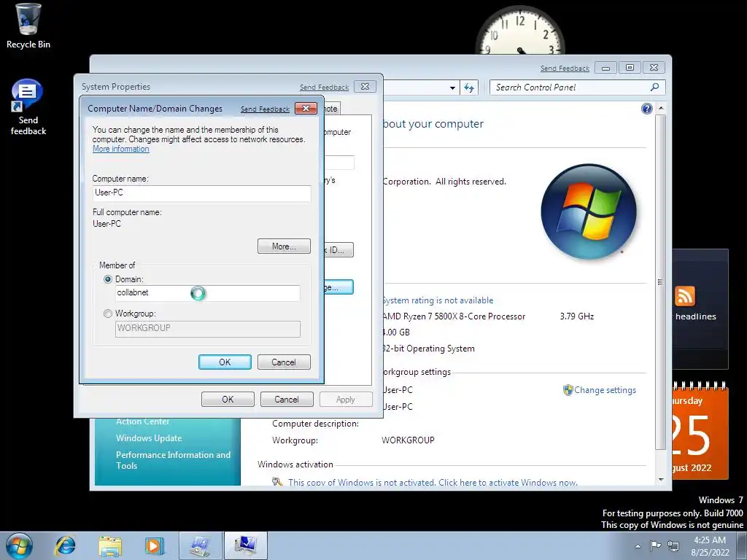Click the Action Center flag tray icon

point(656,545)
